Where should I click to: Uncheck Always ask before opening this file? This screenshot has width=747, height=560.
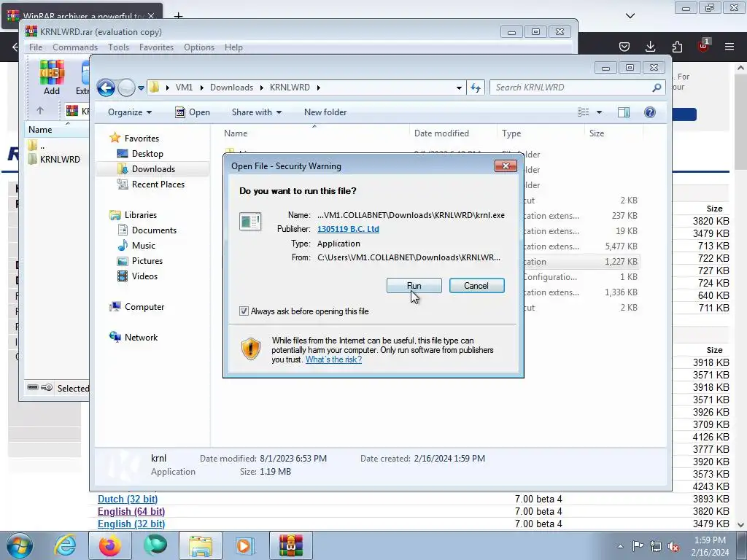point(244,311)
